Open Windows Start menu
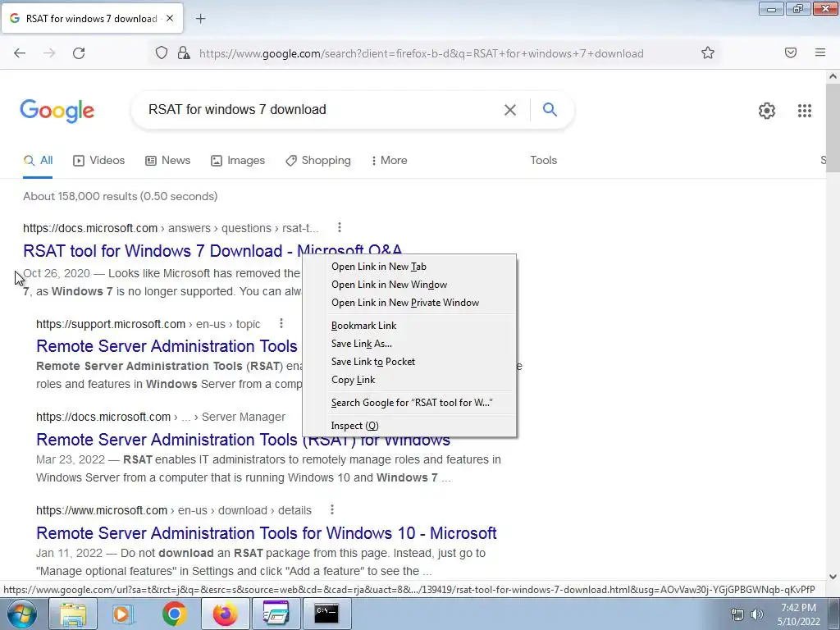This screenshot has height=630, width=840. [x=22, y=614]
